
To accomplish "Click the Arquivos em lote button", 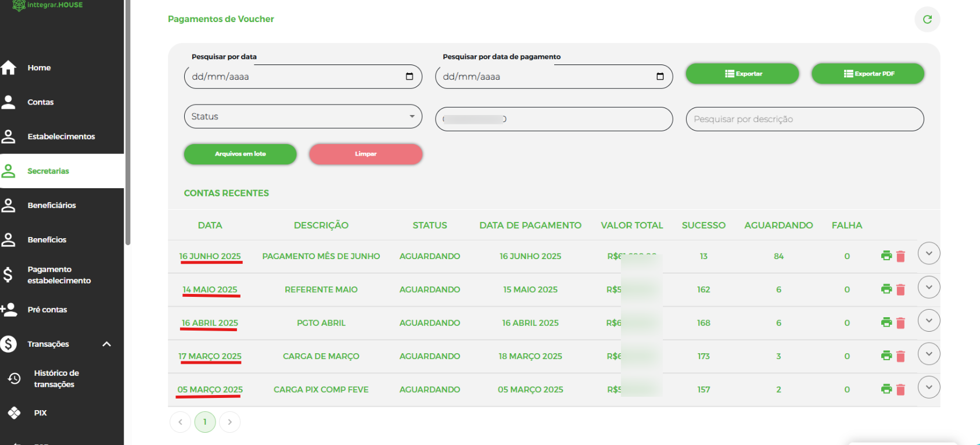I will [x=240, y=154].
